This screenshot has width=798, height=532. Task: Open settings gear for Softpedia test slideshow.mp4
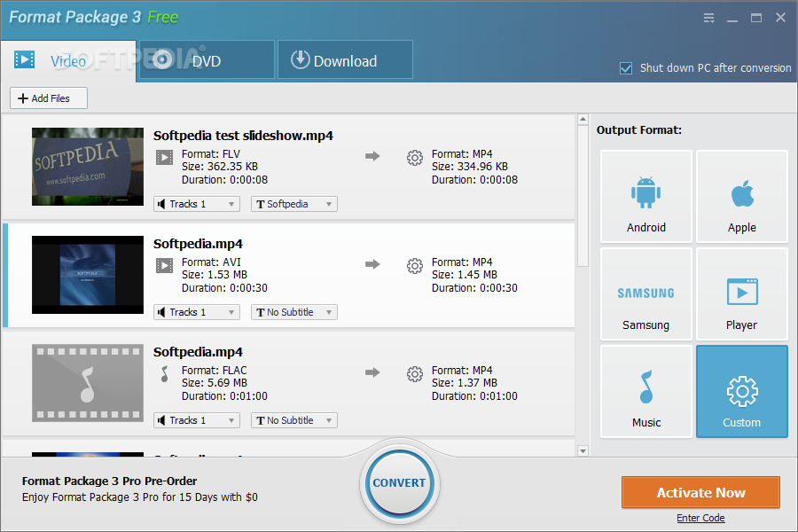[x=415, y=158]
